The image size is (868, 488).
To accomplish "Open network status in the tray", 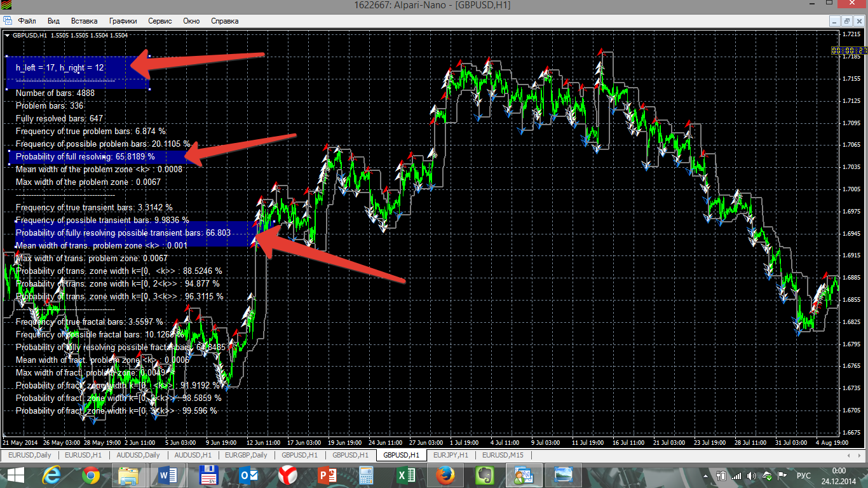I will click(x=737, y=475).
